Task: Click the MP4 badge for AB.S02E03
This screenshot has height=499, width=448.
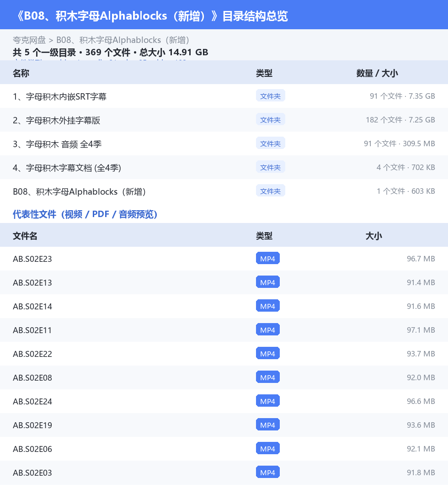Action: [268, 472]
